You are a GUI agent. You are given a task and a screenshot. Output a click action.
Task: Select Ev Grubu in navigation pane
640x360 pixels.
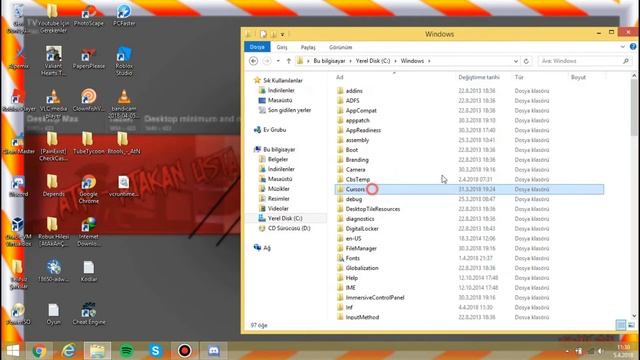point(274,130)
